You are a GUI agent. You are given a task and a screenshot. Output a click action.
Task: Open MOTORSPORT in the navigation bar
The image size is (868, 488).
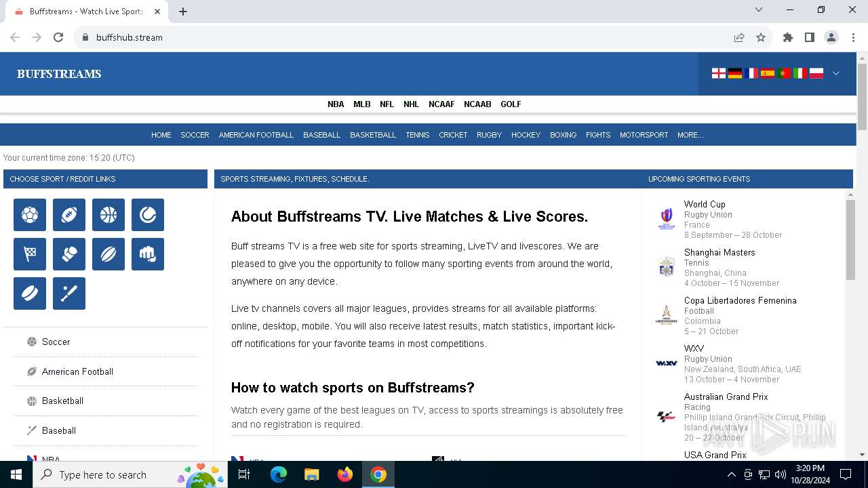644,135
